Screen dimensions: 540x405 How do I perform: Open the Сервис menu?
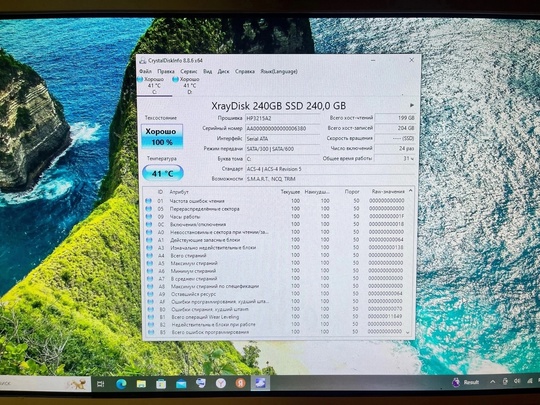coord(189,71)
